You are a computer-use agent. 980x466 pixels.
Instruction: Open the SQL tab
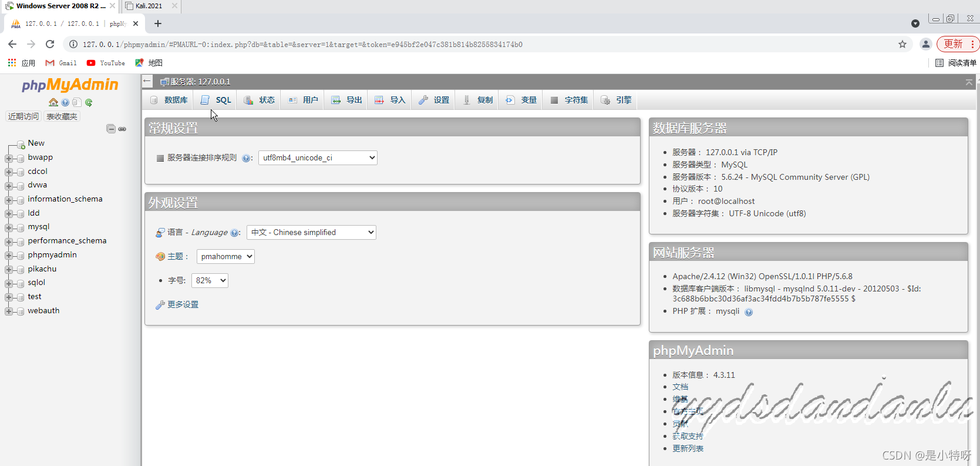tap(215, 100)
